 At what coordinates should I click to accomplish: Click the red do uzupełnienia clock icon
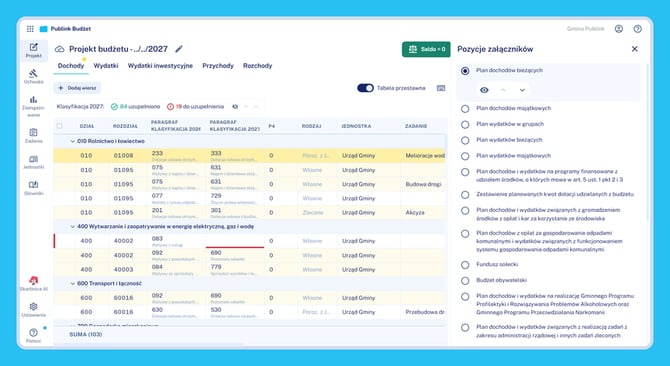pos(170,106)
